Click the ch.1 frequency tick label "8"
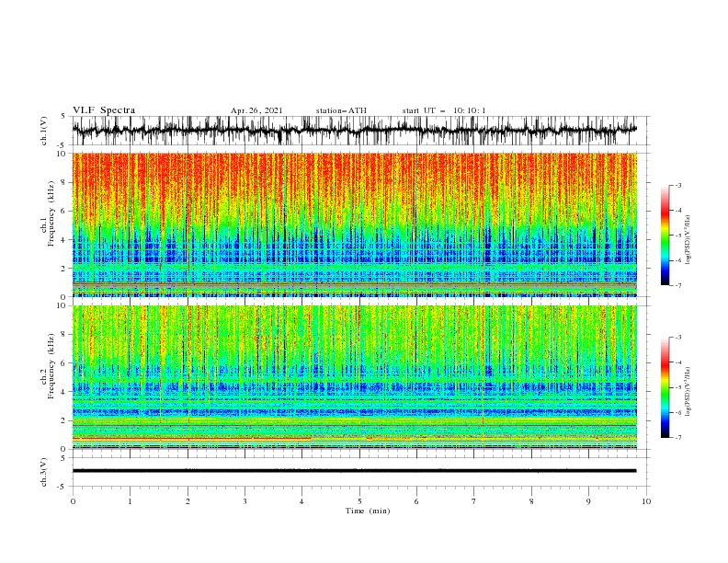 point(64,182)
